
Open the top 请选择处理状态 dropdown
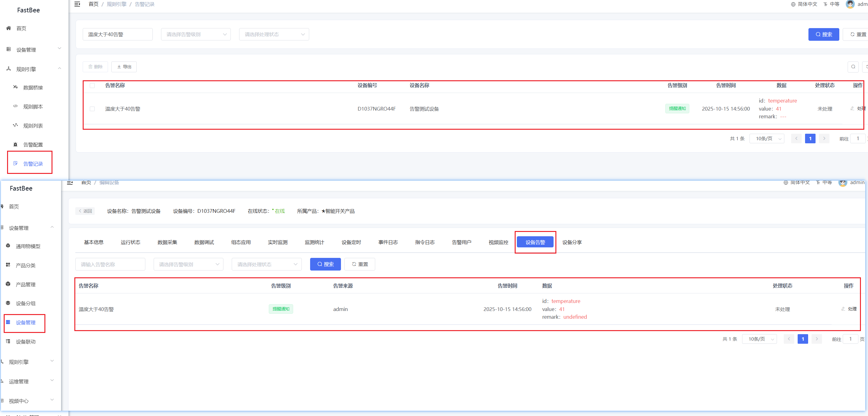click(x=274, y=34)
